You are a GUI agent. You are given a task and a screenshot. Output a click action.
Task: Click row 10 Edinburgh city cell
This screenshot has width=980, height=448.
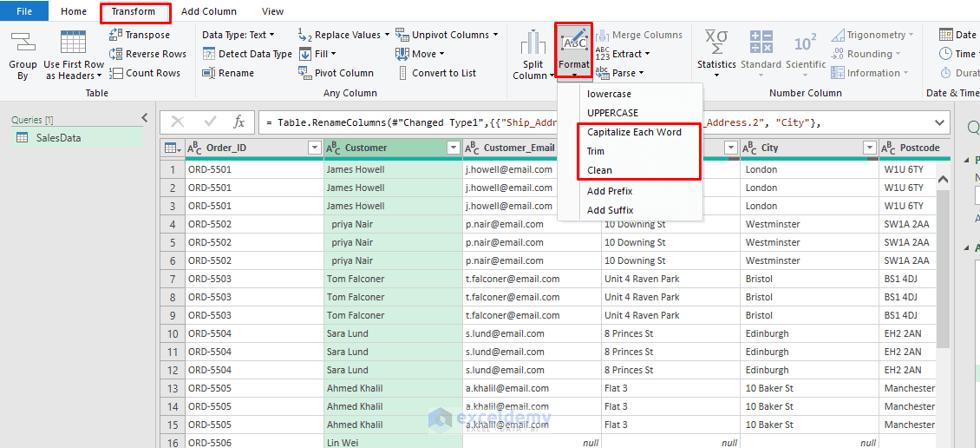tap(811, 333)
